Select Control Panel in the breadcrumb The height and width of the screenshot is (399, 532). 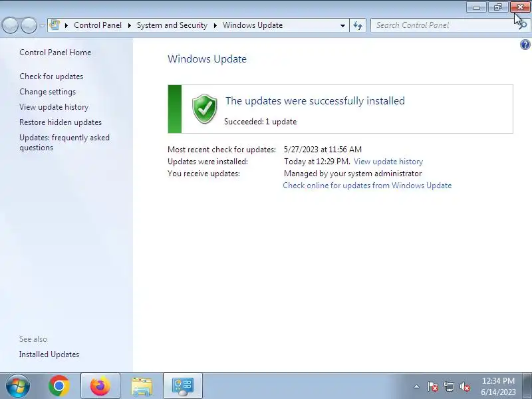pos(98,25)
